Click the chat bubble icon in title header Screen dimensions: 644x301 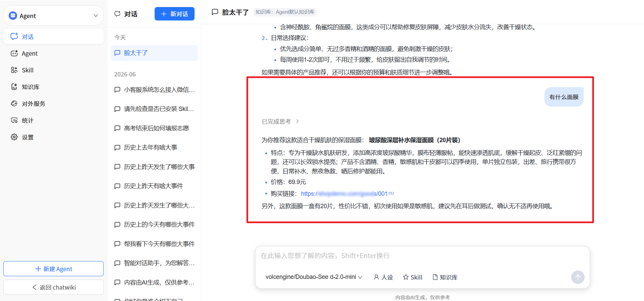[x=215, y=12]
